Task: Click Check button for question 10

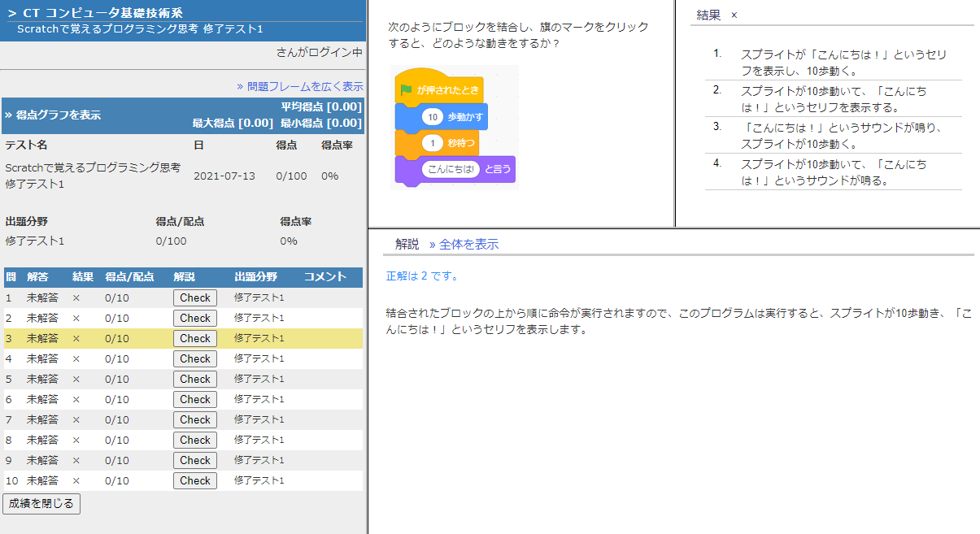Action: 195,480
